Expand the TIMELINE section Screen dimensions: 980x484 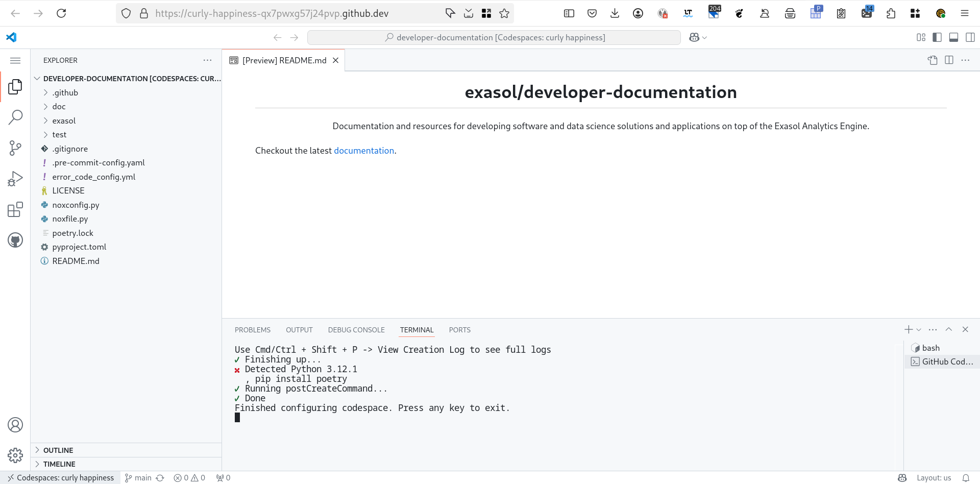[126, 464]
